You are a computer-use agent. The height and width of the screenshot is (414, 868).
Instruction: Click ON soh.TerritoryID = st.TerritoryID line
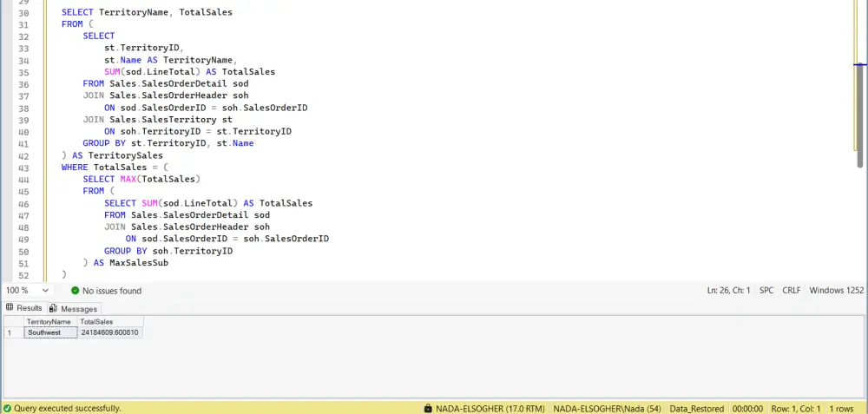198,132
